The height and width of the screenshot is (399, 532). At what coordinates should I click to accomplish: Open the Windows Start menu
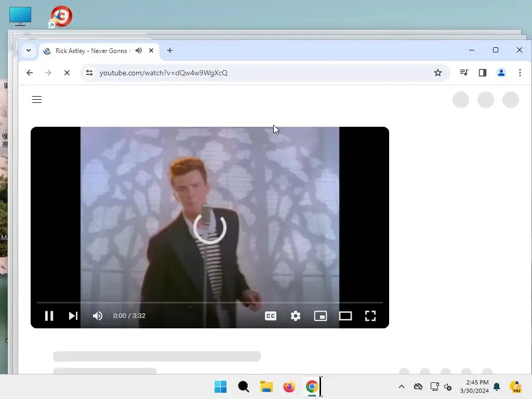pos(220,387)
